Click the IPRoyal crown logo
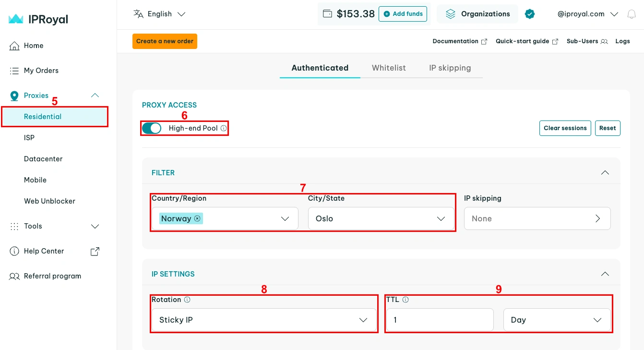 click(16, 19)
